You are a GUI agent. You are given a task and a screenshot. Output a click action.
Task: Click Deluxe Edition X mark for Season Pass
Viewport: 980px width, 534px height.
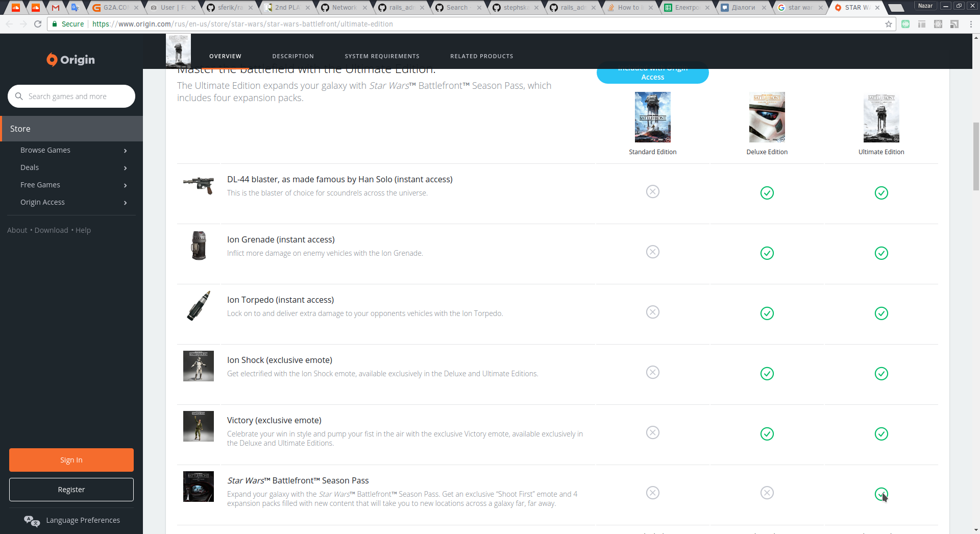(767, 493)
